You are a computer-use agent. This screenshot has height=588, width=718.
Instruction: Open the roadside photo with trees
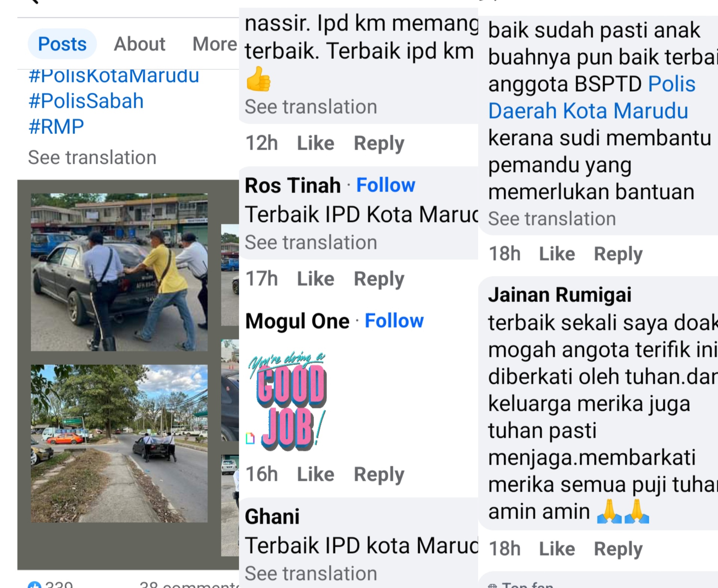(x=119, y=443)
